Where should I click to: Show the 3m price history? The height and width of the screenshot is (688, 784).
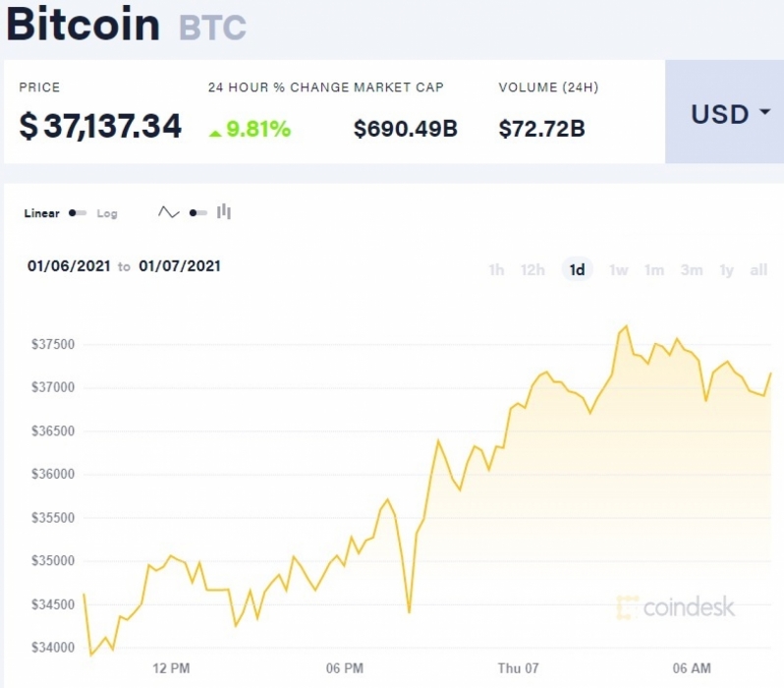click(x=692, y=270)
